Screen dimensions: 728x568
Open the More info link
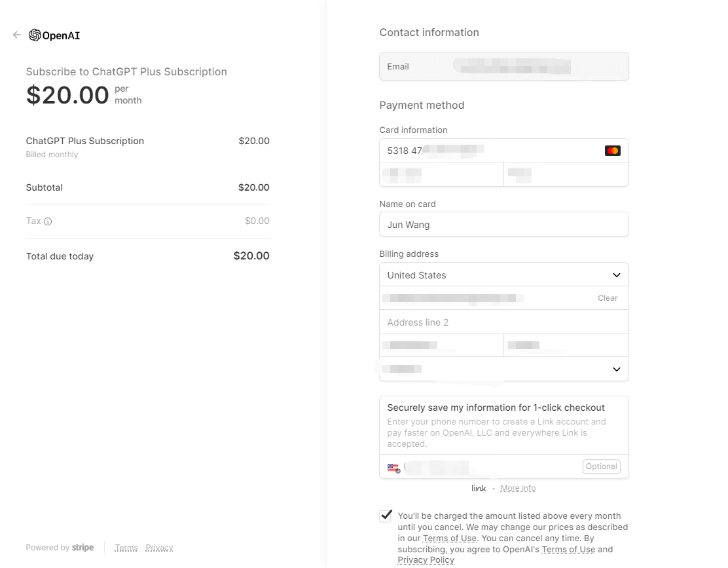tap(518, 488)
